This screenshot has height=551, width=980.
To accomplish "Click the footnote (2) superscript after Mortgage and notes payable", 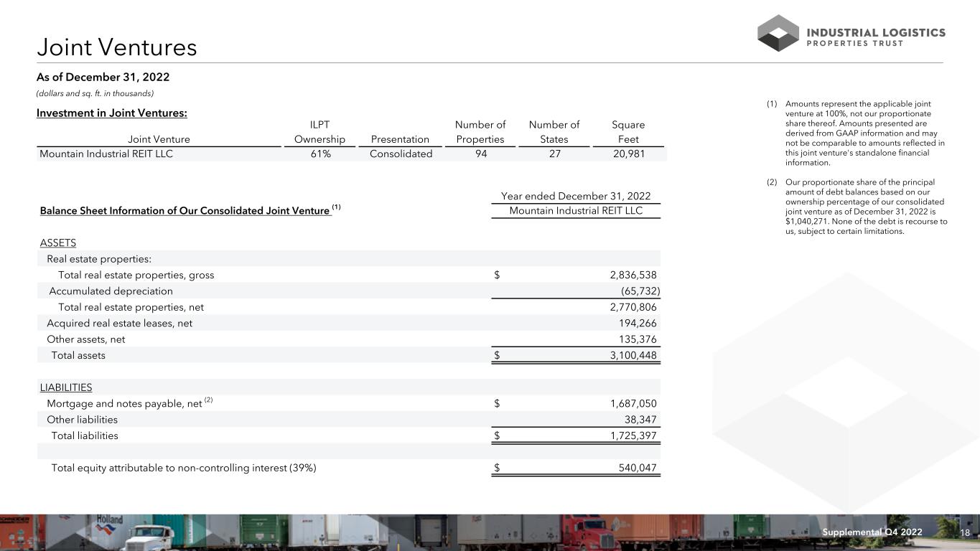I will [208, 400].
